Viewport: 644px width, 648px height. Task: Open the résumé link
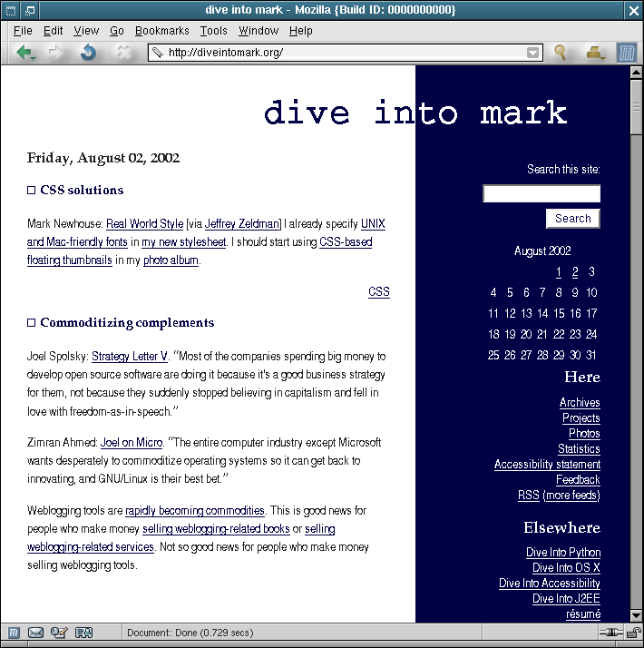pyautogui.click(x=583, y=614)
